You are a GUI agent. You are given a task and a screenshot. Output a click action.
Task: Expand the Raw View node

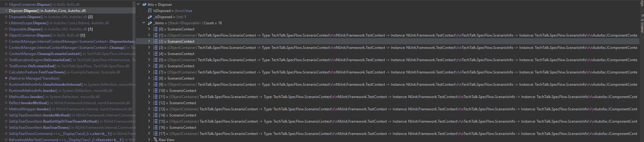[x=149, y=140]
